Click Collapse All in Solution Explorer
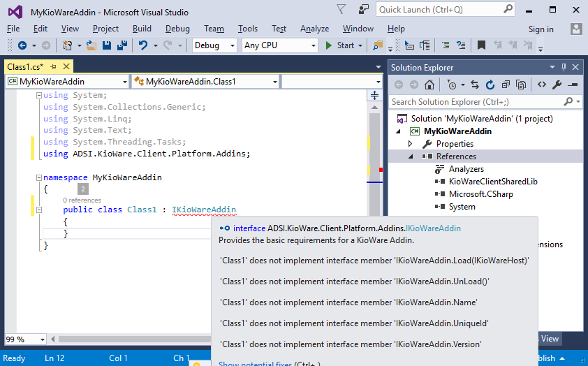 506,85
